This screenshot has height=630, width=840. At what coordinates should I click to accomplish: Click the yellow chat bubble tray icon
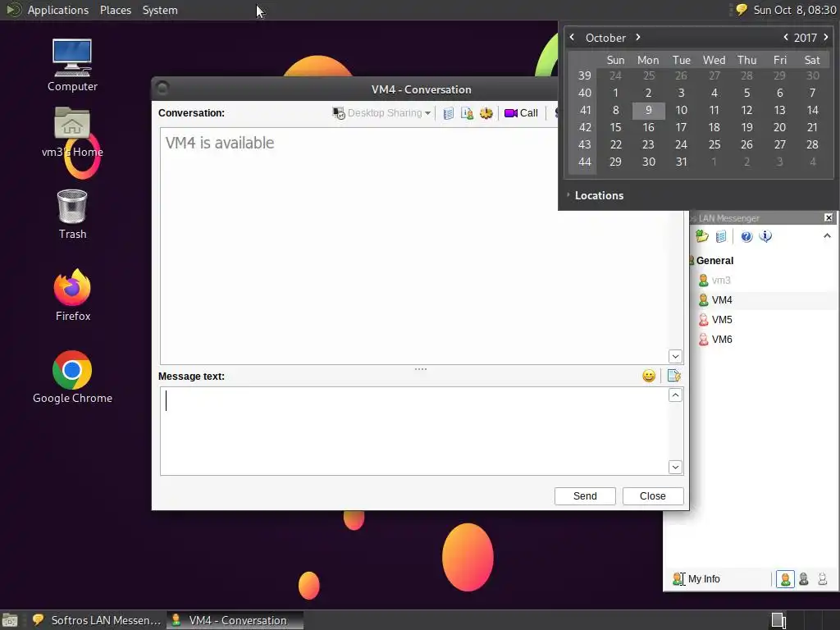742,10
